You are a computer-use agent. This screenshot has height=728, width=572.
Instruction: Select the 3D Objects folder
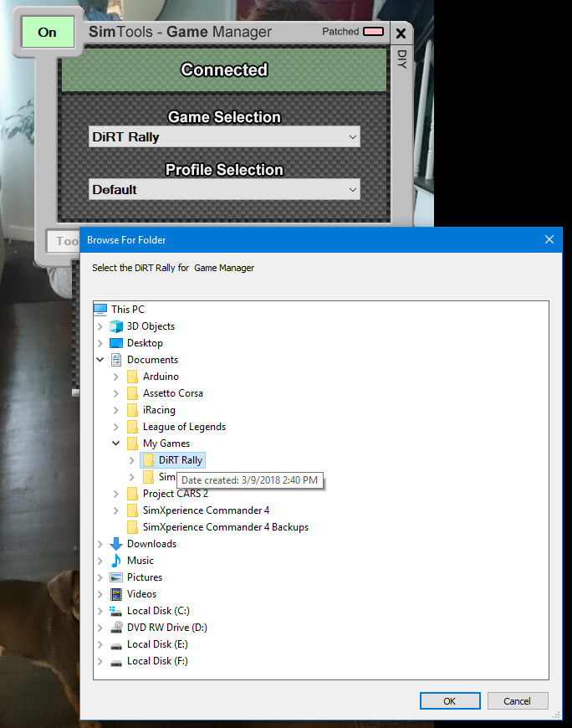[x=151, y=326]
